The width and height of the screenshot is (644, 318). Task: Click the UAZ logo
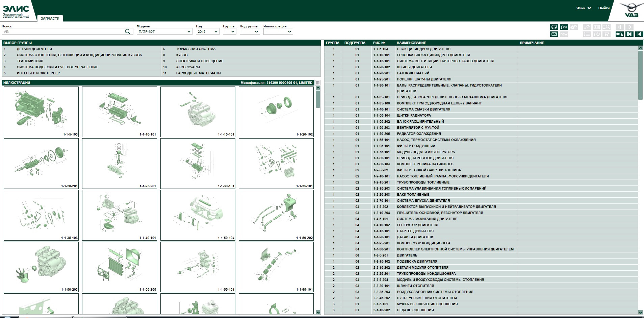click(x=632, y=10)
